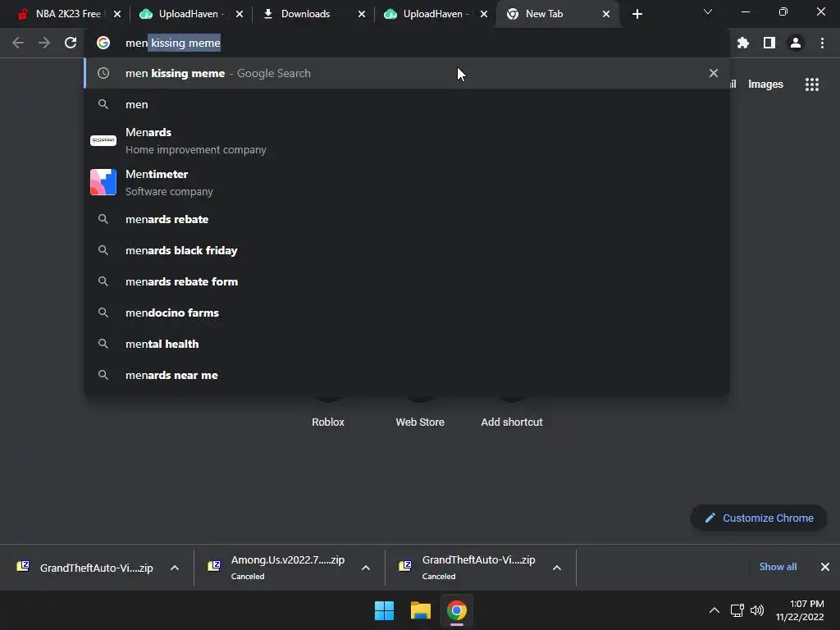Open the profile avatar icon

click(x=796, y=43)
